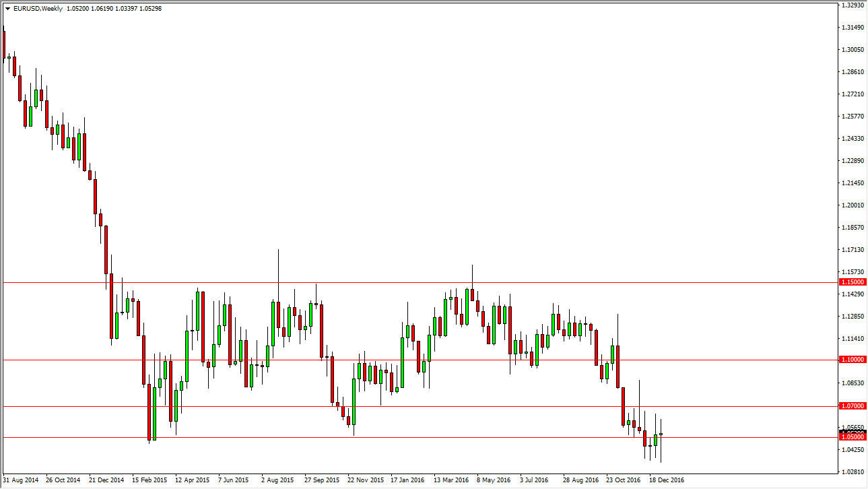Image resolution: width=868 pixels, height=489 pixels.
Task: Click the 1.08530 price axis label
Action: coord(853,383)
